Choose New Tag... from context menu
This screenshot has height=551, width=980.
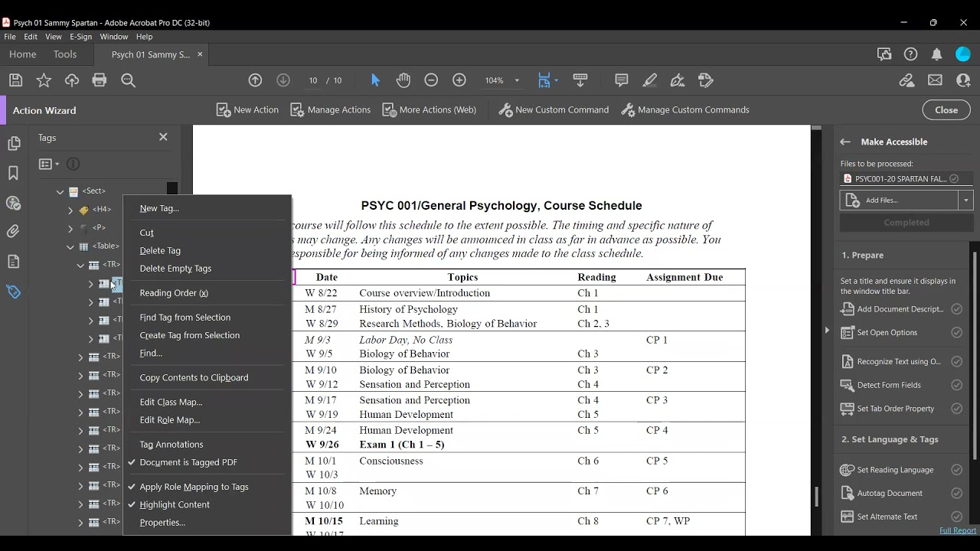(159, 208)
